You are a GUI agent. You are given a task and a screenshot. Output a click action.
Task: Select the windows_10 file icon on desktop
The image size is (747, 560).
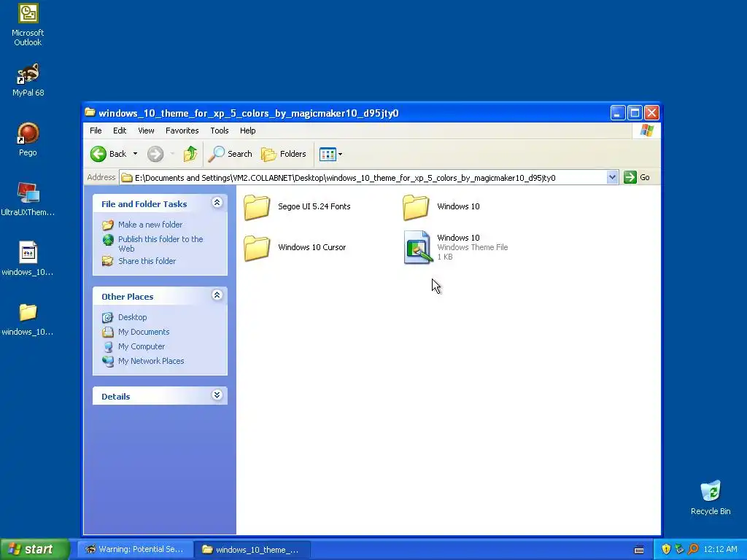(28, 259)
